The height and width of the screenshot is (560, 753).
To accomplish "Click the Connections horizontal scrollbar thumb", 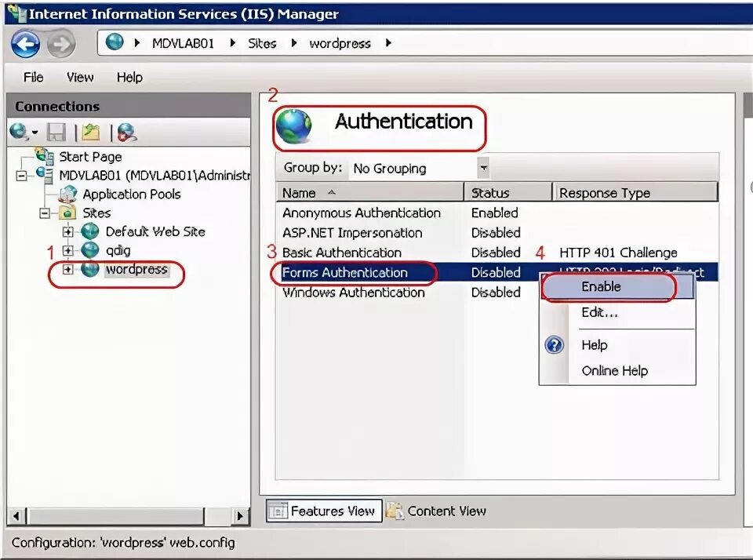I will 117,516.
